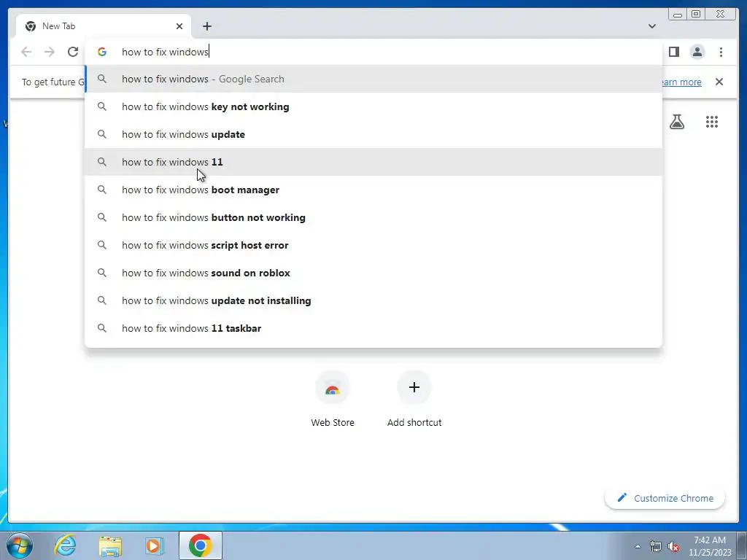Launch Windows Media Player from taskbar

[x=155, y=545]
